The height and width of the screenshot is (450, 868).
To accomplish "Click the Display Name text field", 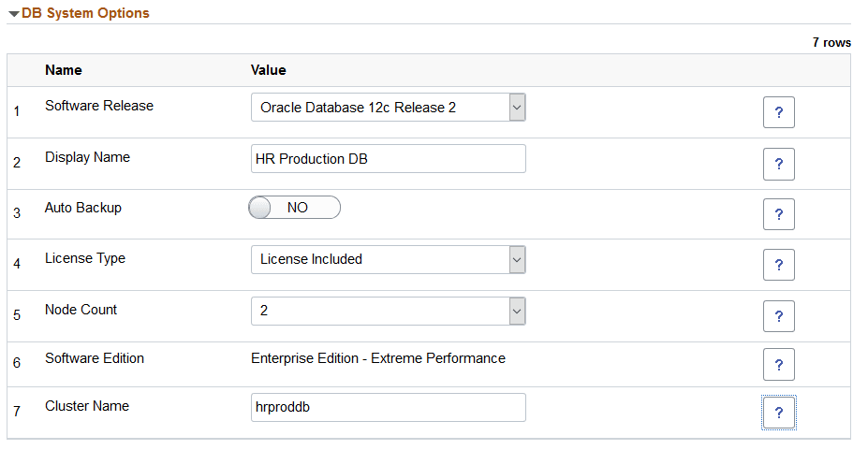I will click(388, 159).
